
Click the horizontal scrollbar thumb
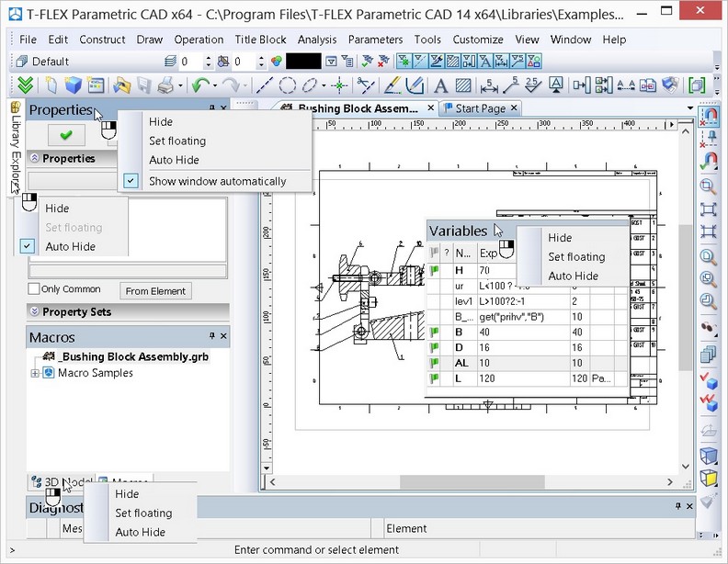(x=472, y=482)
